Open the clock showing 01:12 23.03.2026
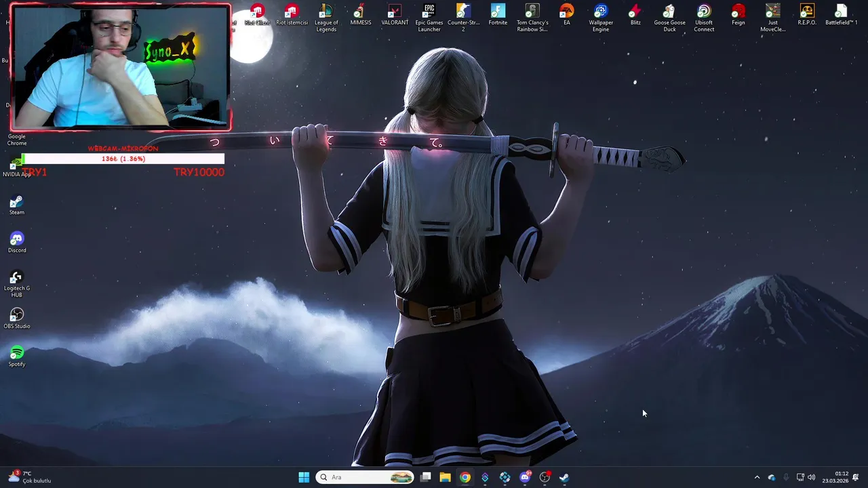Image resolution: width=868 pixels, height=488 pixels. [x=835, y=477]
